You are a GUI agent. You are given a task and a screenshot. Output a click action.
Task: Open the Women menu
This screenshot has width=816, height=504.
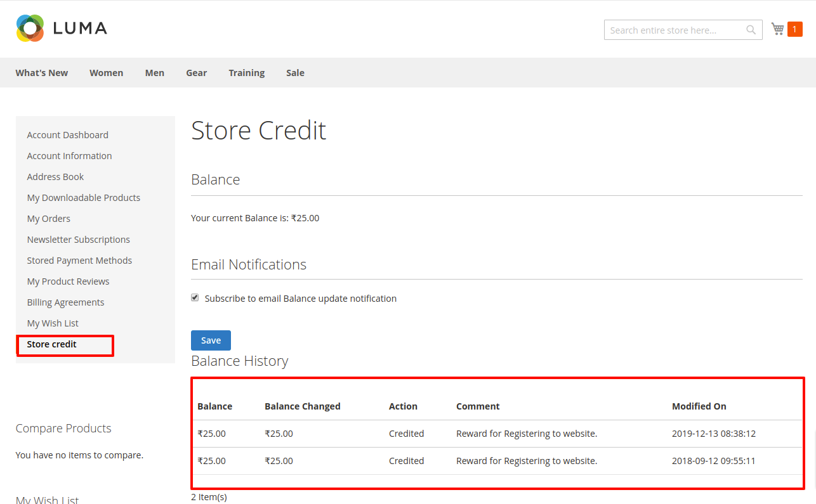106,73
